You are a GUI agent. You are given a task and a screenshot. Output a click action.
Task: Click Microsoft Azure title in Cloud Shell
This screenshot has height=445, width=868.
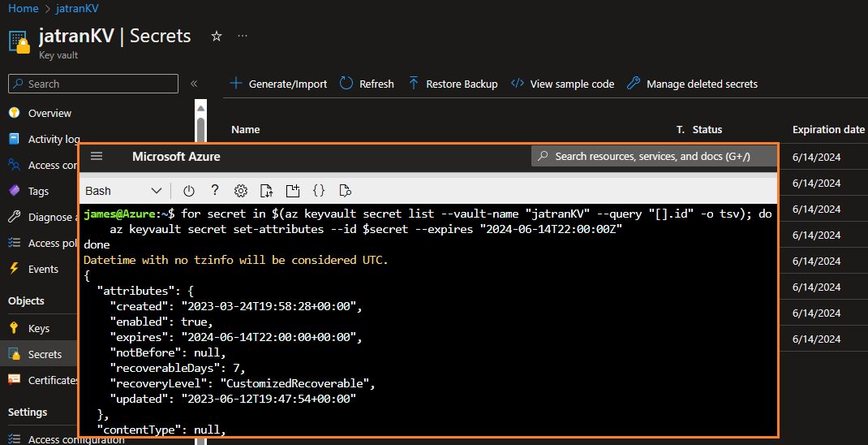click(x=176, y=157)
